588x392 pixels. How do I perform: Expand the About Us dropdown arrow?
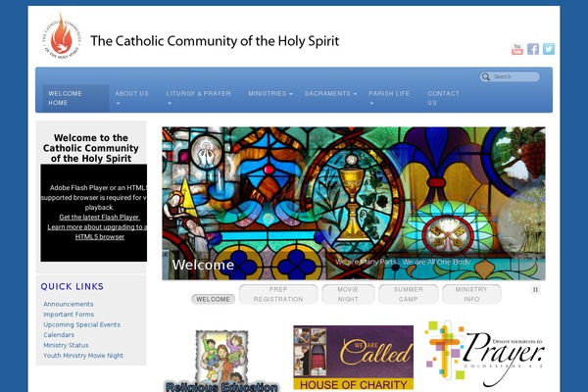coord(119,104)
